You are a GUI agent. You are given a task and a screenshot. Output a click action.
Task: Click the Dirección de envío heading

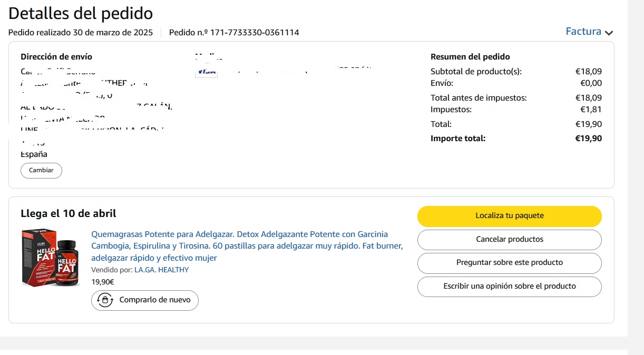coord(56,57)
